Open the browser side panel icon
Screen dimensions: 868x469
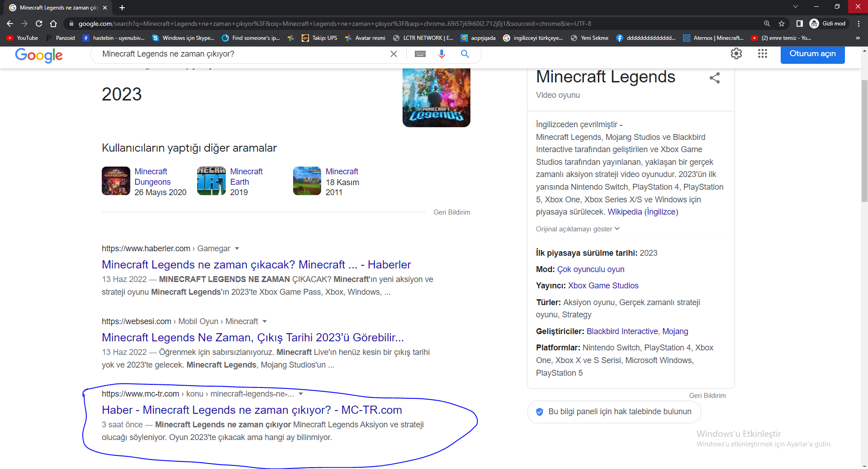coord(800,24)
